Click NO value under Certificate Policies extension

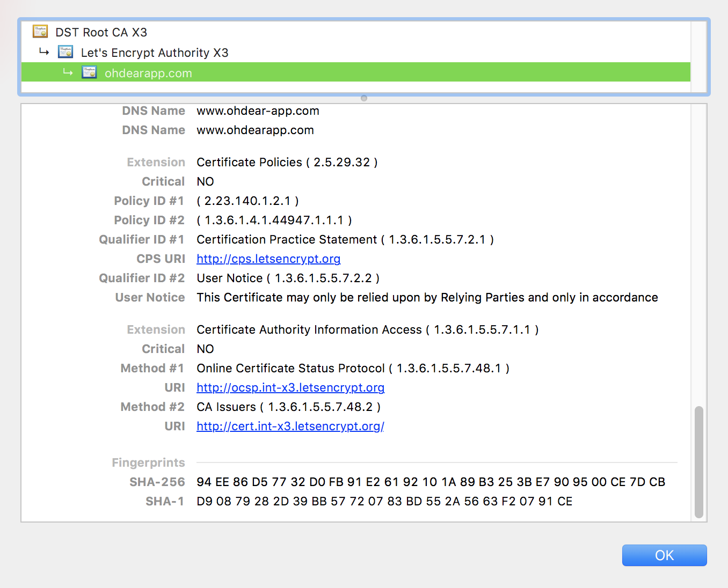pos(205,182)
